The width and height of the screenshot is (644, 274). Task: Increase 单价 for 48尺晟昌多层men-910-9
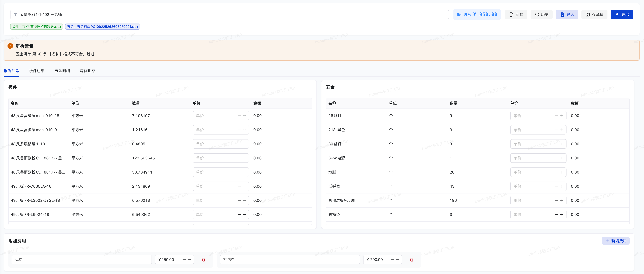tap(244, 130)
